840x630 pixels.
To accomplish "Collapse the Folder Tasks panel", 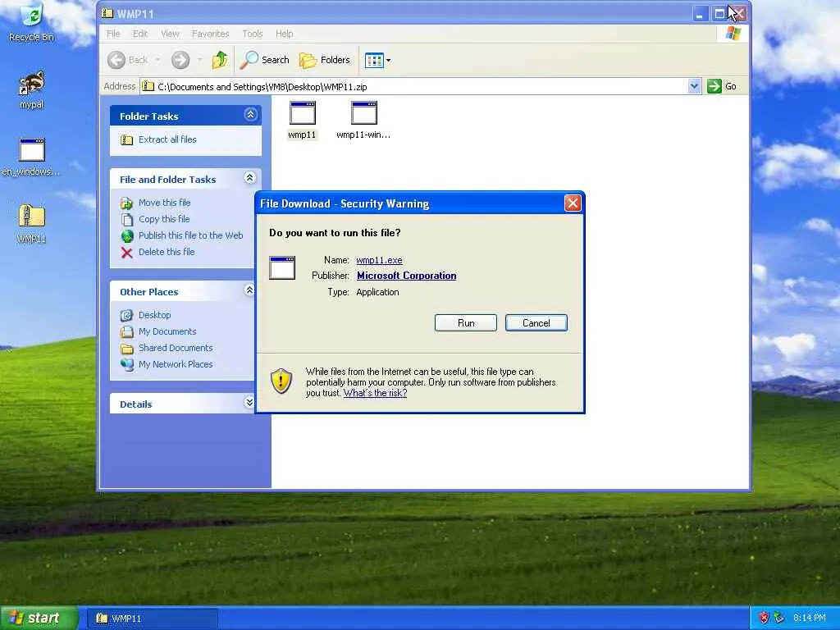I will tap(250, 114).
